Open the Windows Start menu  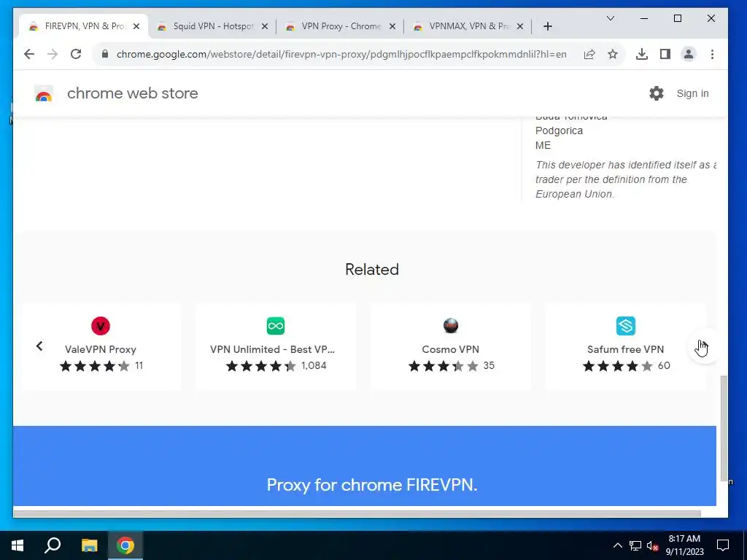click(18, 545)
